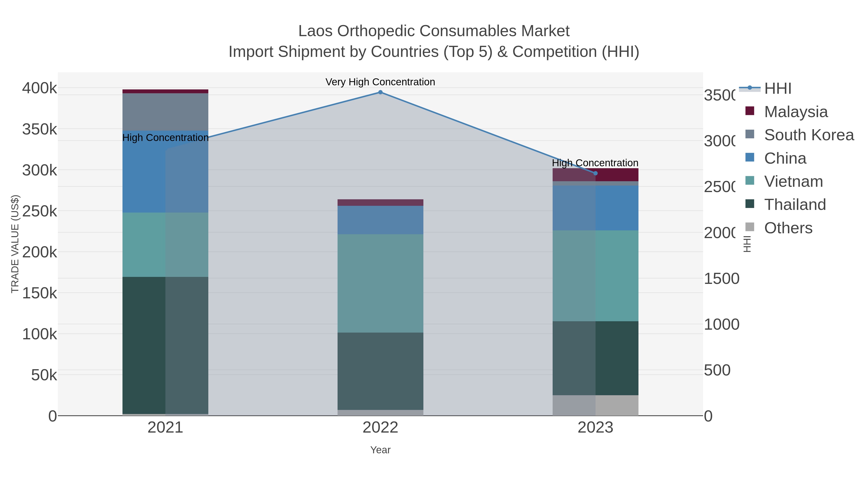Click the 2023 'High Concentration' annotation

[595, 163]
